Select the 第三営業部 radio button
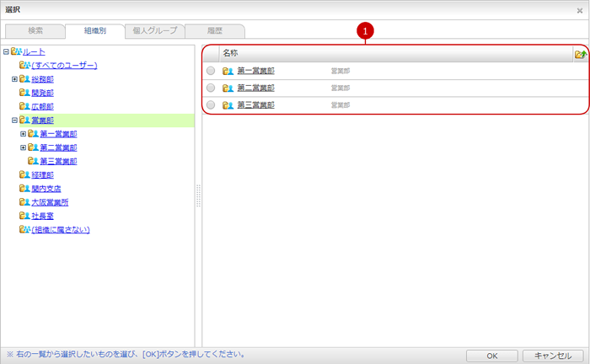The height and width of the screenshot is (364, 590). point(211,105)
